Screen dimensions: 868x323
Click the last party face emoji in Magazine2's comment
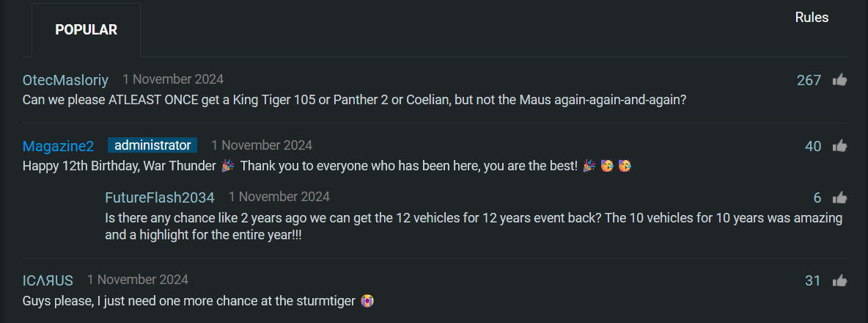pos(624,166)
